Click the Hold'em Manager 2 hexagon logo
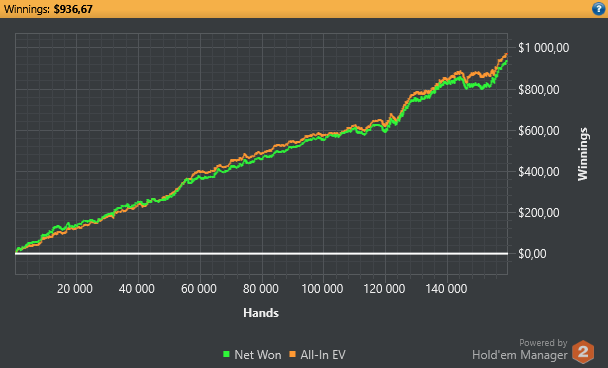Viewport: 608px width, 368px height. (583, 352)
